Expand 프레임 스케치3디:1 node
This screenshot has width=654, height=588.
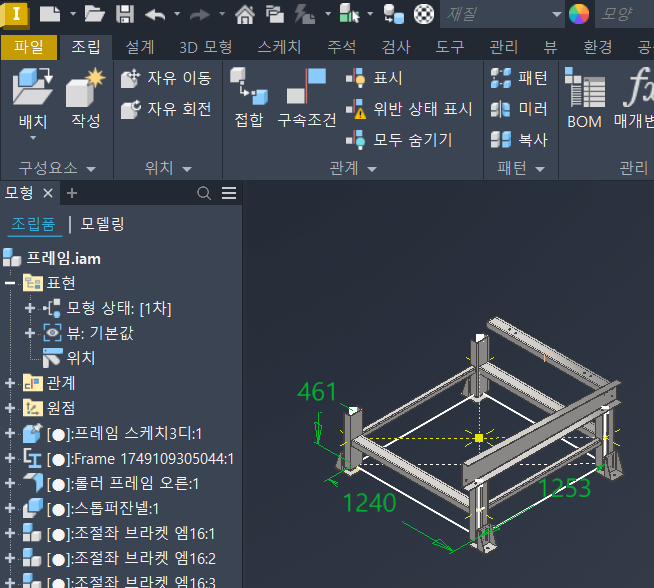10,433
